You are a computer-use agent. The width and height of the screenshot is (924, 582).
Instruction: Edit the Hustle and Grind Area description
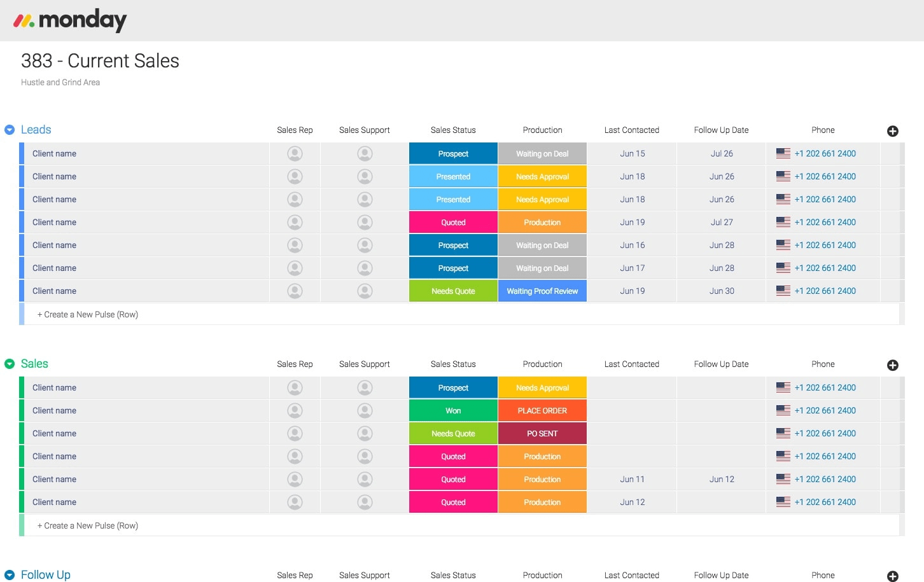click(x=60, y=82)
